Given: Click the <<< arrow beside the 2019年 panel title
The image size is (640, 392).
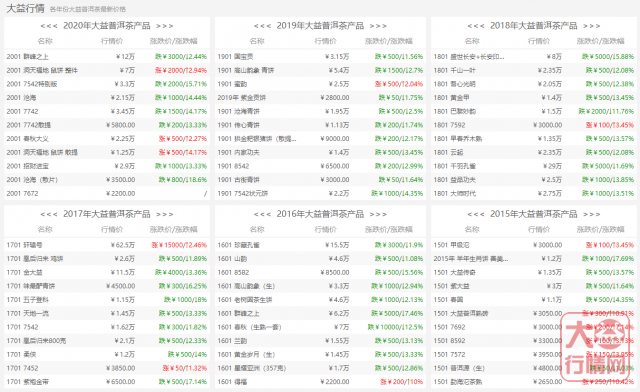Looking at the screenshot, I should pos(262,26).
